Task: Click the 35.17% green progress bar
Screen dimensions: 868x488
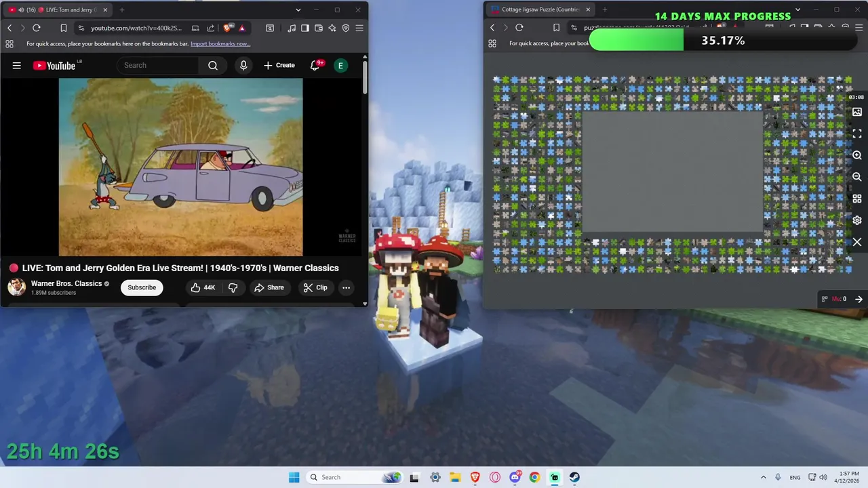Action: pos(723,41)
